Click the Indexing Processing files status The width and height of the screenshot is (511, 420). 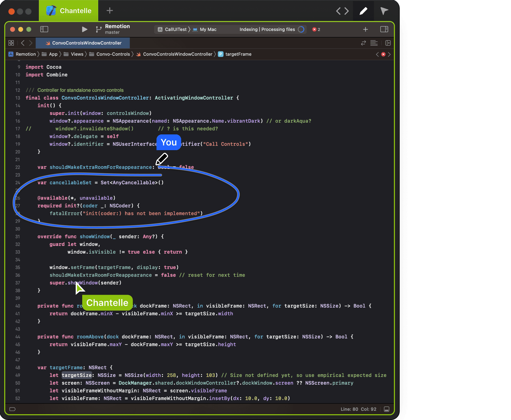[x=267, y=29]
